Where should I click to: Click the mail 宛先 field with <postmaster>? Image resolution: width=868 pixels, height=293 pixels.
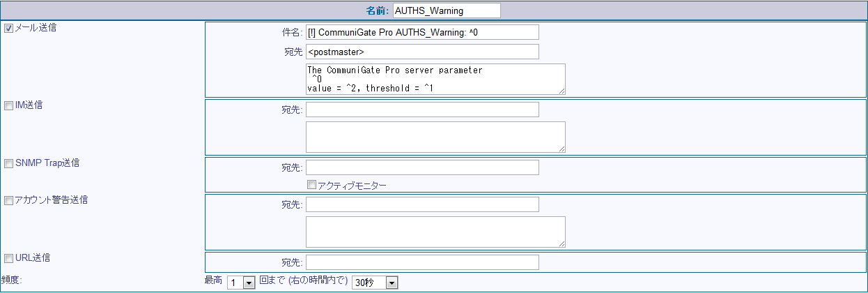422,52
